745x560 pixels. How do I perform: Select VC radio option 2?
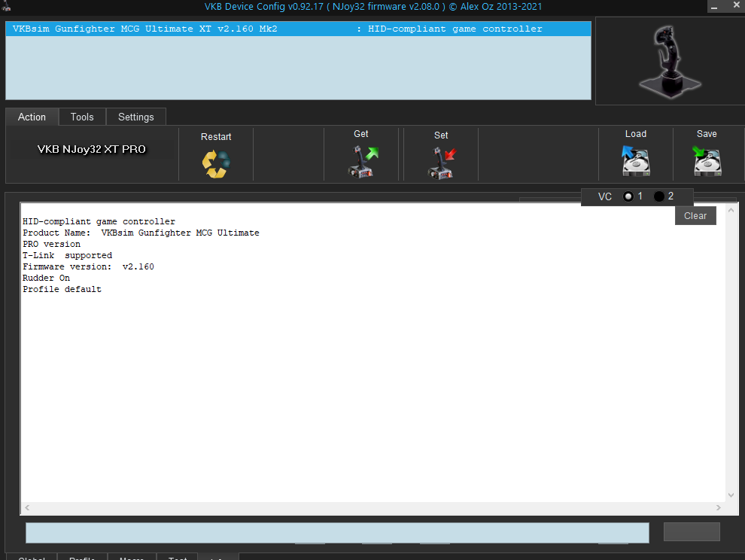[659, 196]
